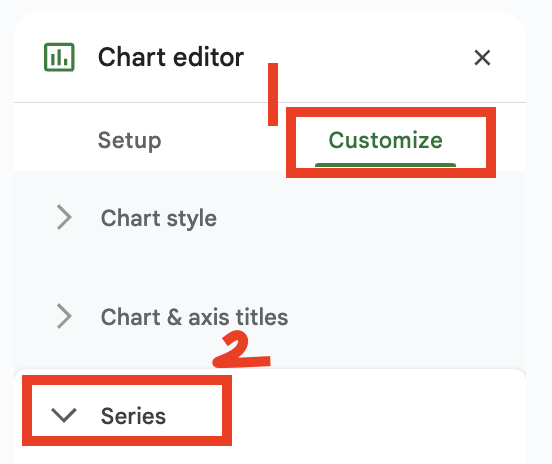The height and width of the screenshot is (464, 552).
Task: Click the red handwritten number 2 annotation
Action: pos(242,349)
